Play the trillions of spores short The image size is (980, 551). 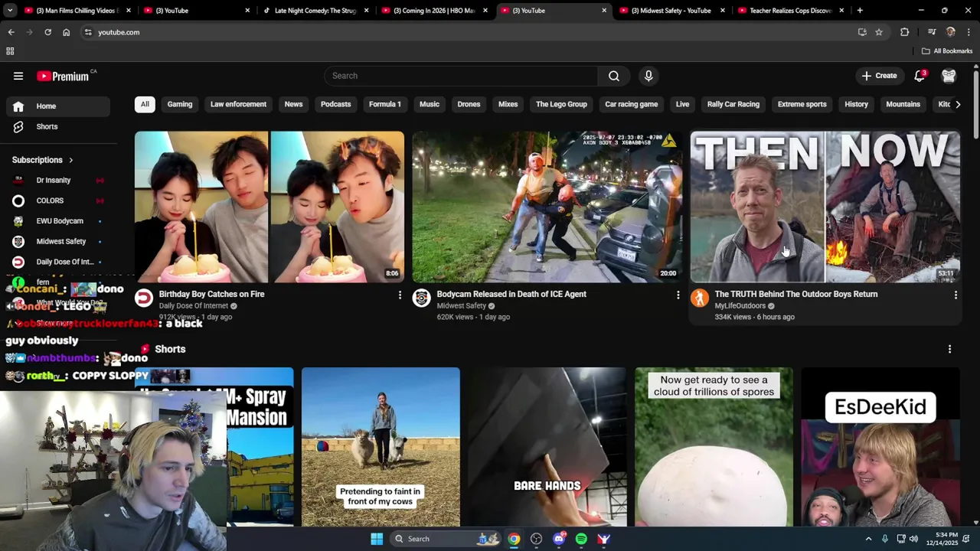[x=714, y=447]
